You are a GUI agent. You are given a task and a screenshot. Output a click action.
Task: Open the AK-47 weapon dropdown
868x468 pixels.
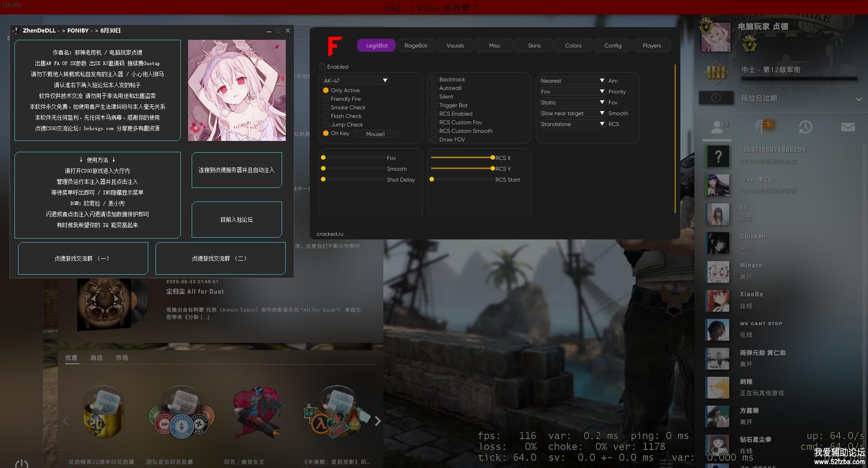pyautogui.click(x=355, y=80)
